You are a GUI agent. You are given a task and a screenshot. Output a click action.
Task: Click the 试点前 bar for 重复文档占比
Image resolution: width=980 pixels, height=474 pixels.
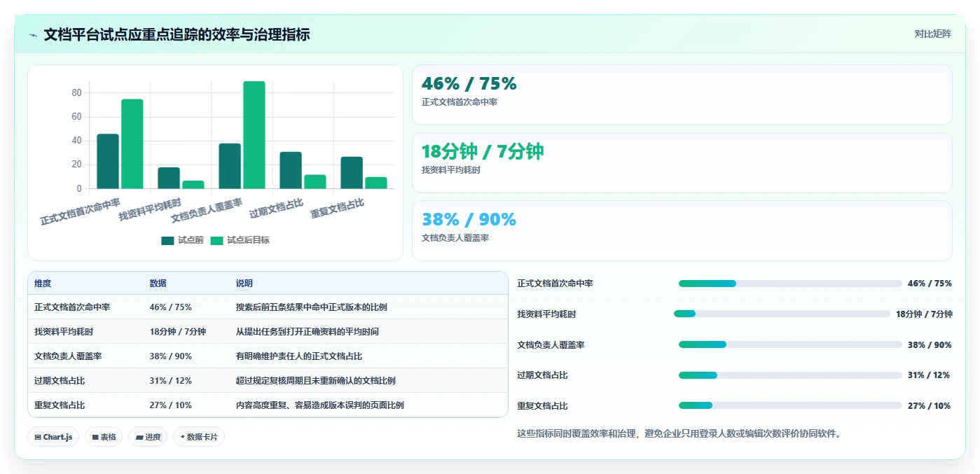[x=352, y=173]
